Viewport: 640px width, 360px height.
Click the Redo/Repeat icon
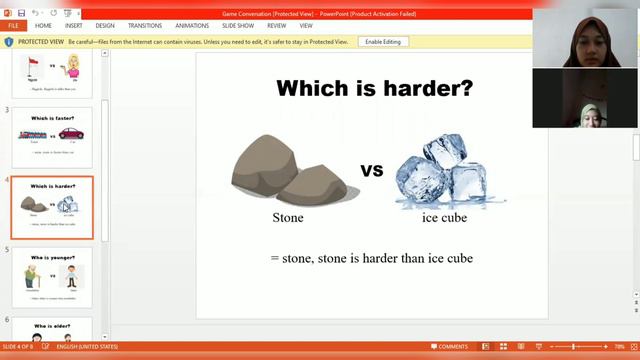tap(53, 13)
